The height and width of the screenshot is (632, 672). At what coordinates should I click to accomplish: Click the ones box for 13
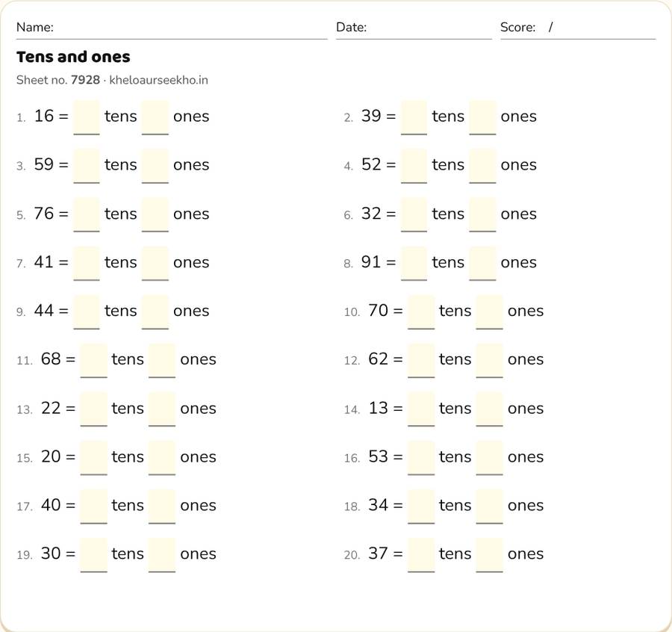[489, 409]
